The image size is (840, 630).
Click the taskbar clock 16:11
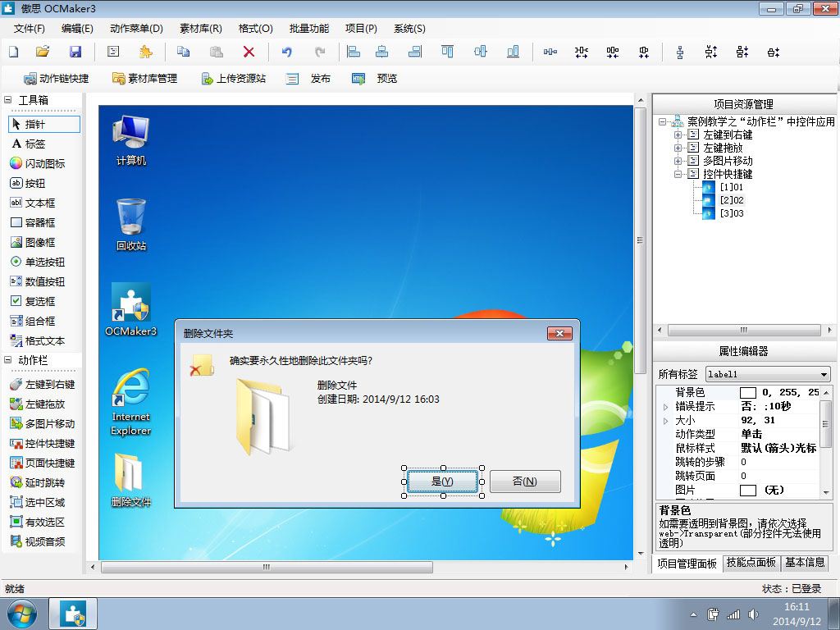[797, 607]
